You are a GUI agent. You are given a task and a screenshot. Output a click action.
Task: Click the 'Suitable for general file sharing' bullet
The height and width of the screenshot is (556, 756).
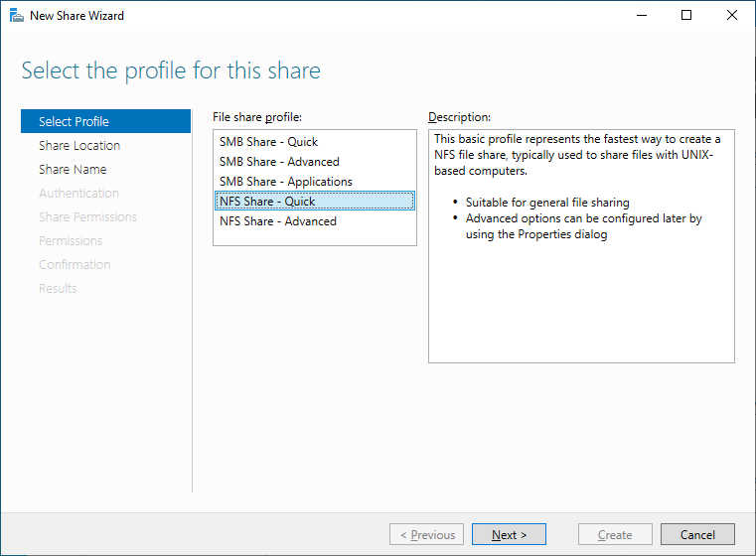[x=547, y=203]
